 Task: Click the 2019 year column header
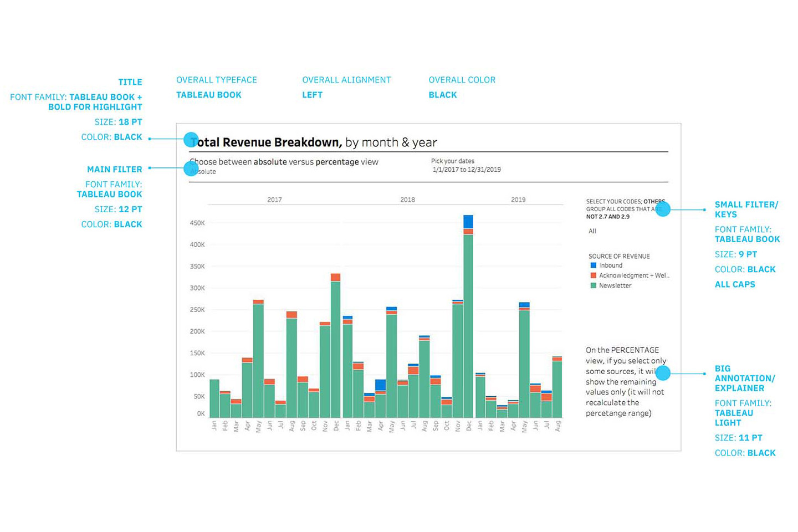(x=518, y=199)
